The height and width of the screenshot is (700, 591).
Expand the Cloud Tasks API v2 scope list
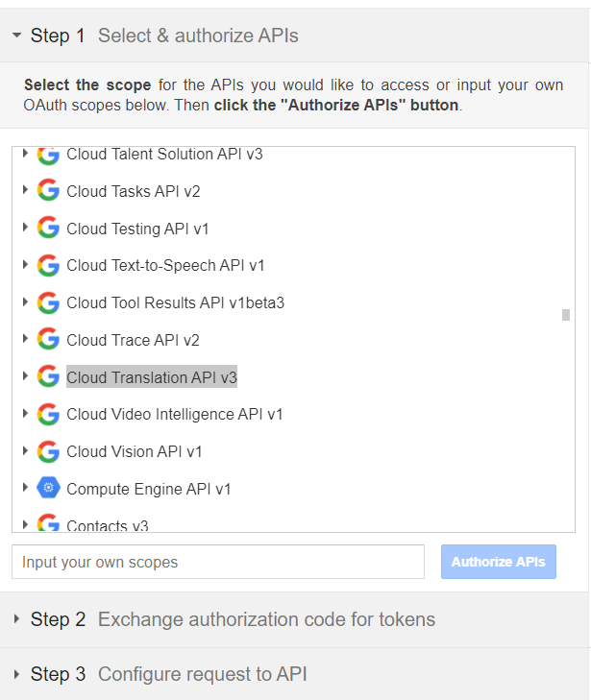coord(25,191)
